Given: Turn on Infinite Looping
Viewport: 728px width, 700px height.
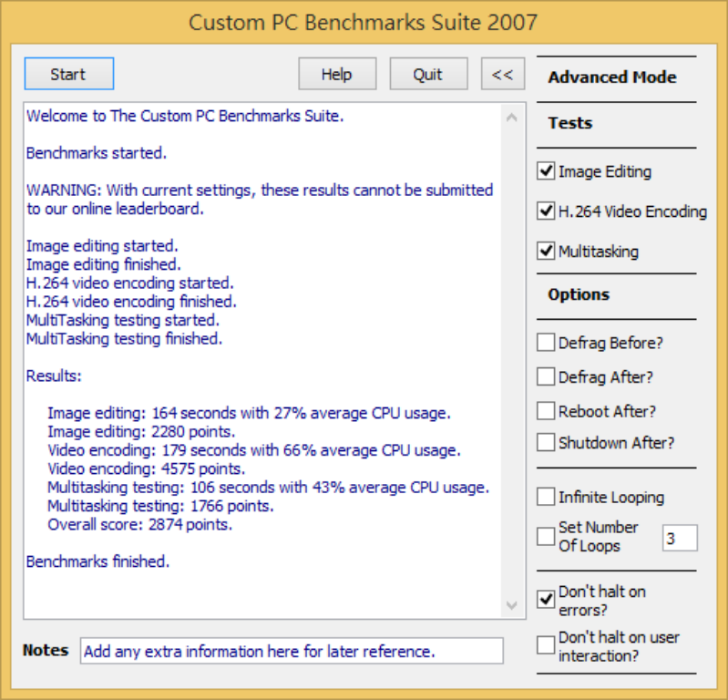Looking at the screenshot, I should point(547,498).
